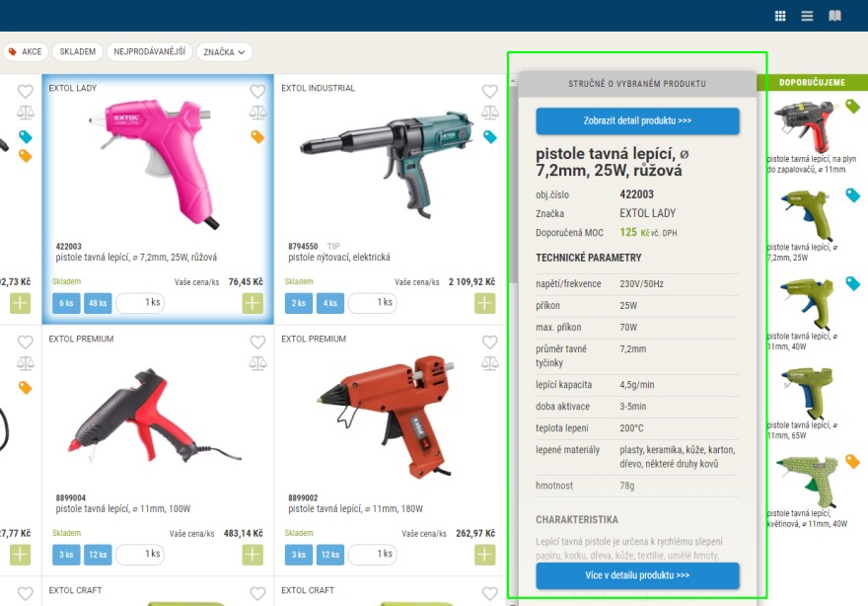Add glue gun 8899004 to cart with plus

[253, 555]
